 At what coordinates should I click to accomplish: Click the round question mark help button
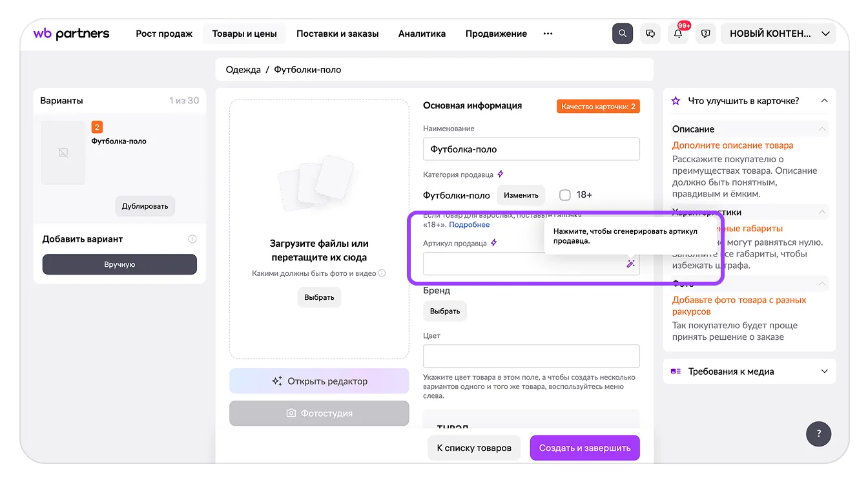pos(819,434)
